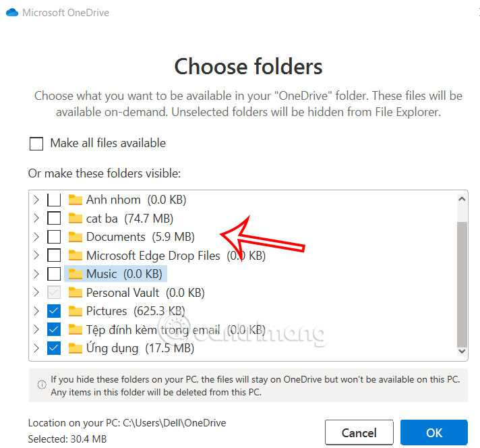This screenshot has width=480, height=448.
Task: Check the cat ba folder checkbox
Action: pos(54,219)
